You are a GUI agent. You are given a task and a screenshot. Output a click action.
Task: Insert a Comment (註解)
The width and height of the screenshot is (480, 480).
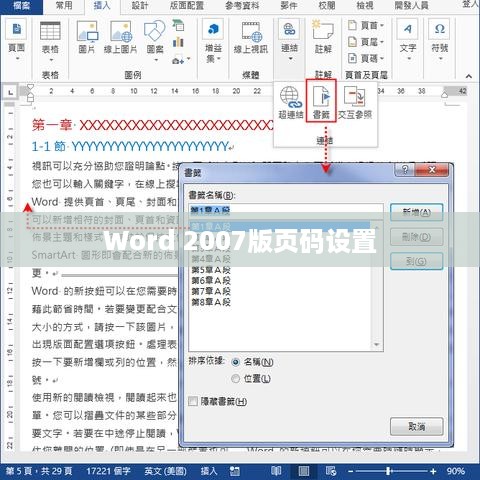click(323, 30)
